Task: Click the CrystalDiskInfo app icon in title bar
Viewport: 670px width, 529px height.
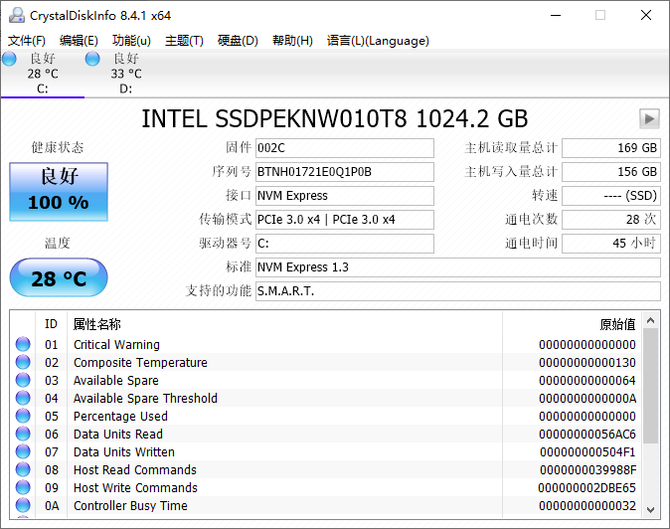Action: point(17,15)
